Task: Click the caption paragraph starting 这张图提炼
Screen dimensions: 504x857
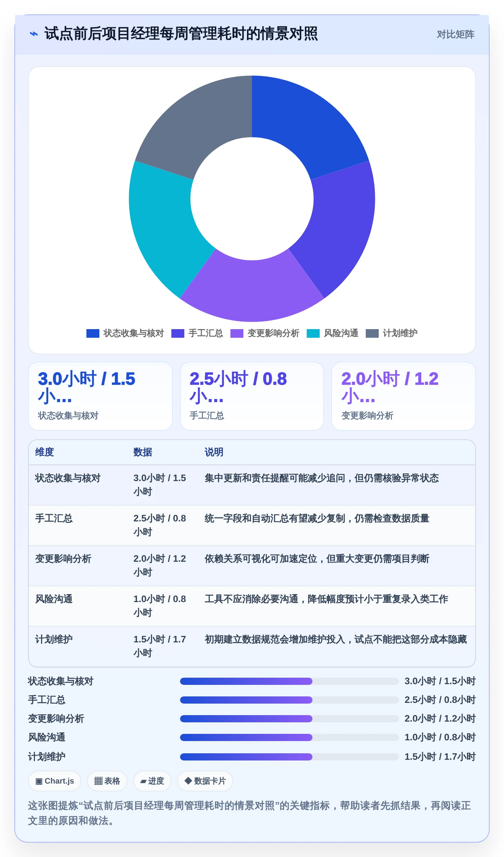Action: pyautogui.click(x=249, y=813)
